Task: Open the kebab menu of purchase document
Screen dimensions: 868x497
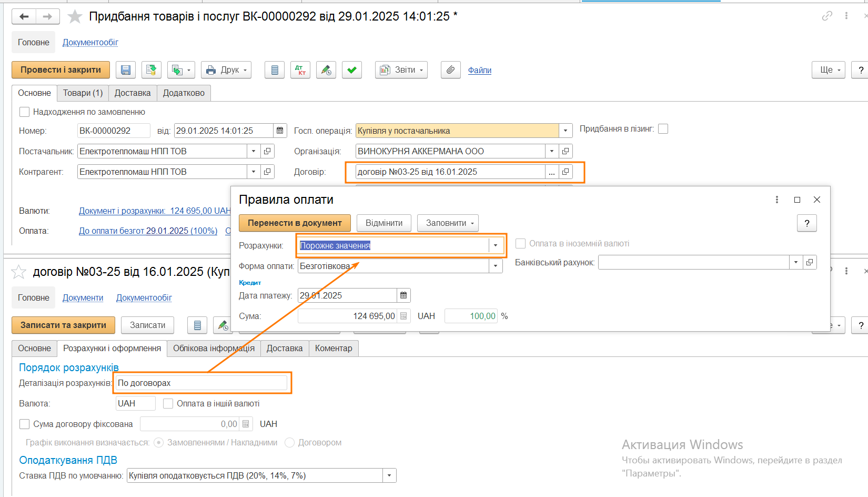Action: (846, 16)
